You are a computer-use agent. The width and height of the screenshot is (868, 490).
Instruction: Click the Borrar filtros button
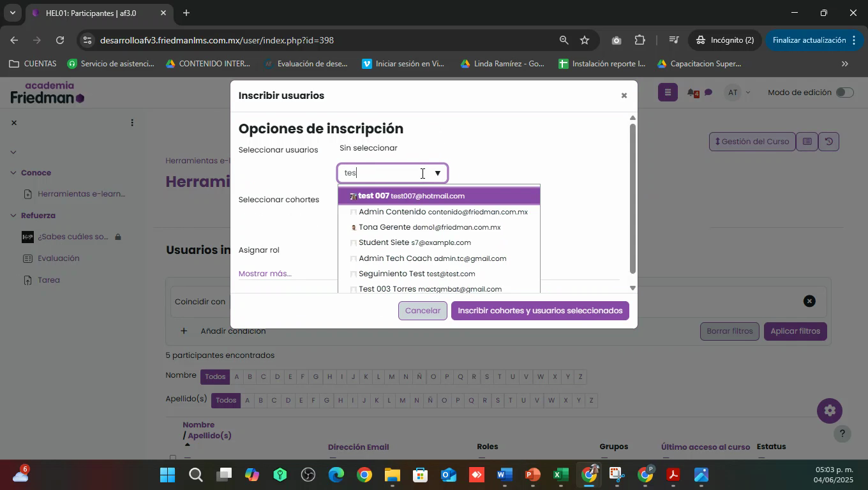729,331
